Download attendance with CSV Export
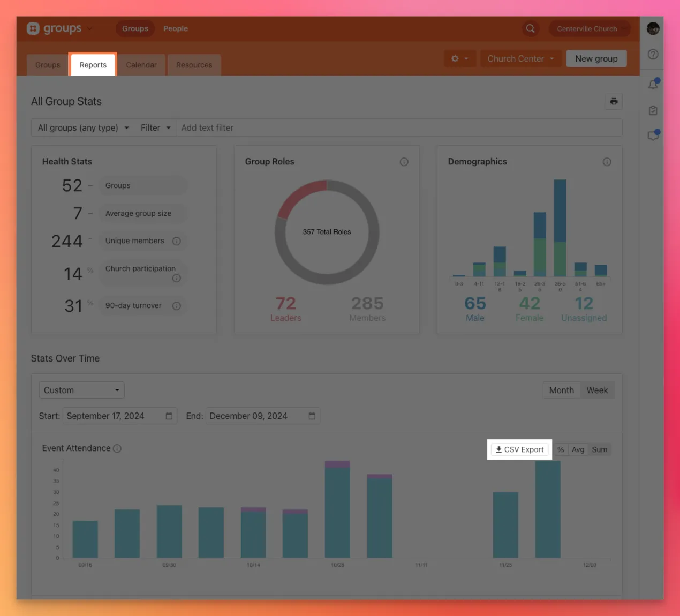The height and width of the screenshot is (616, 680). coord(519,450)
